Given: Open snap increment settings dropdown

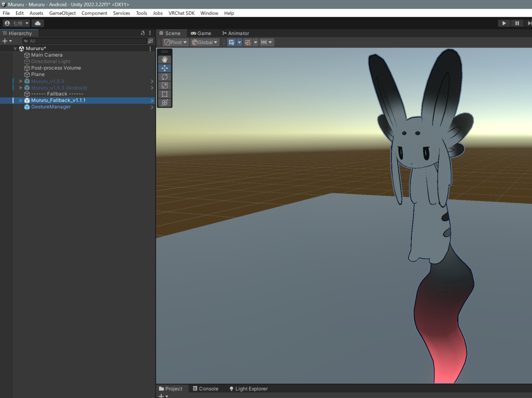Looking at the screenshot, I should point(267,42).
